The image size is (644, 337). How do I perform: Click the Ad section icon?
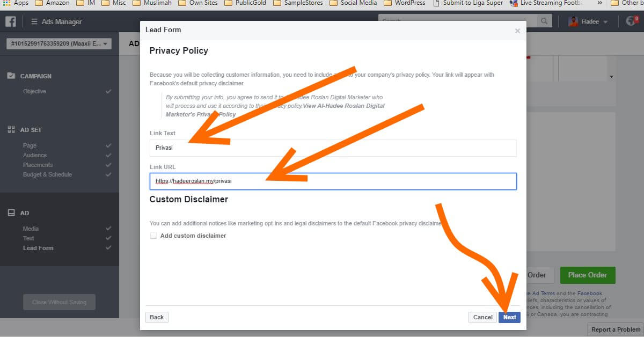click(11, 213)
